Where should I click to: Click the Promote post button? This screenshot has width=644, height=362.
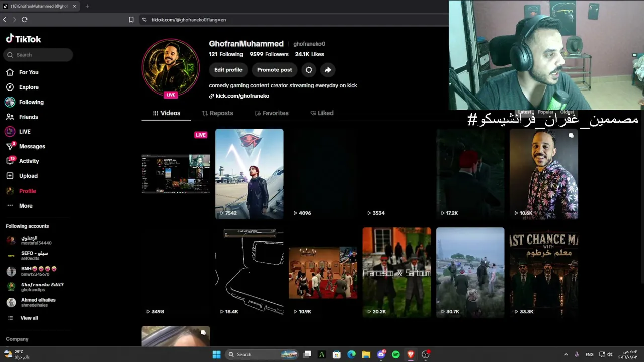(275, 70)
